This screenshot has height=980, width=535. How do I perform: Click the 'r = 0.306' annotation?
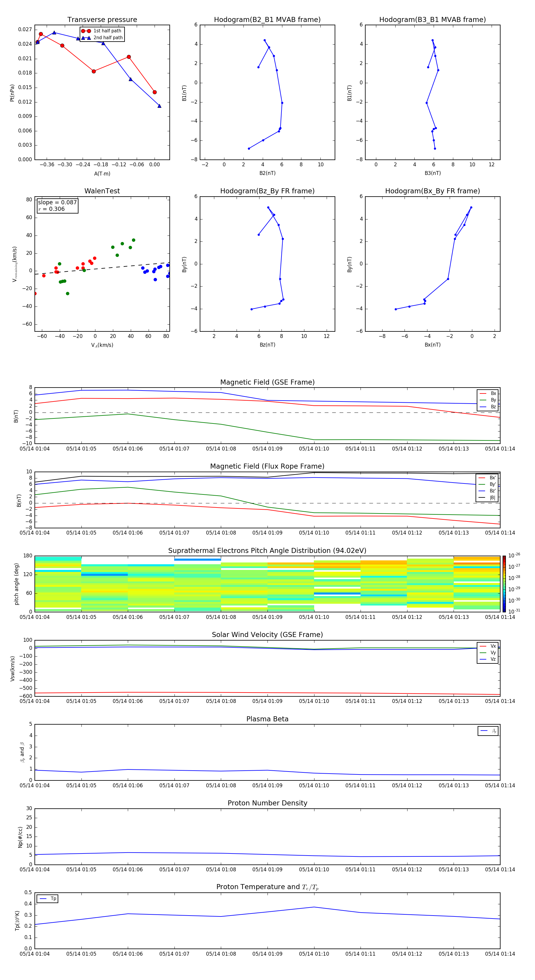pos(51,209)
